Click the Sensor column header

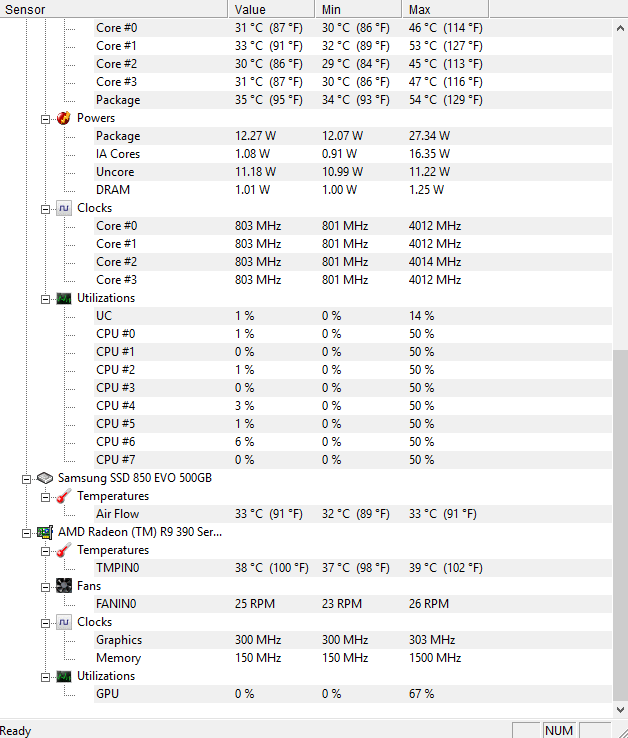[x=114, y=9]
